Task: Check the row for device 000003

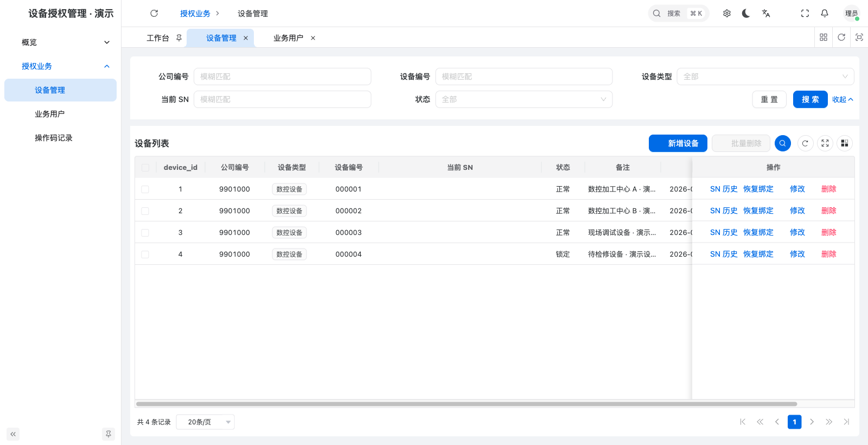Action: (x=145, y=233)
